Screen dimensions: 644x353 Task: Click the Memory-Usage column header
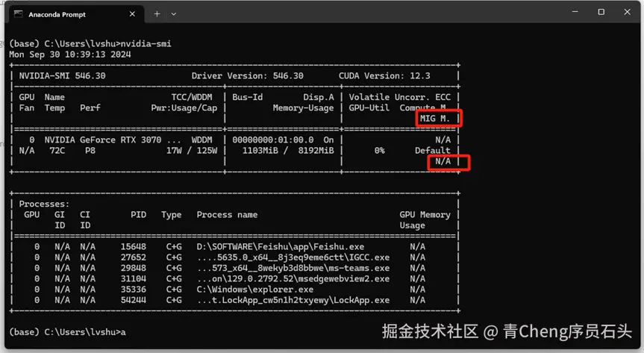point(304,107)
